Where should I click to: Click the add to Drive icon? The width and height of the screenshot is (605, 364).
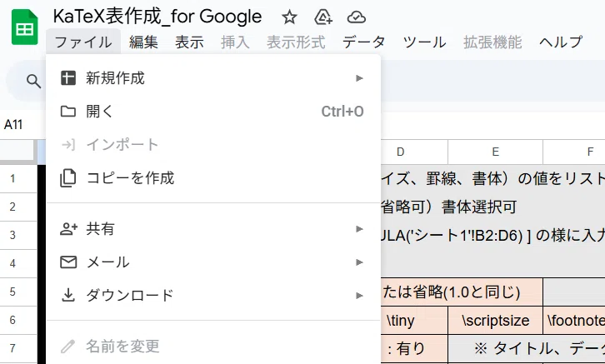(323, 17)
